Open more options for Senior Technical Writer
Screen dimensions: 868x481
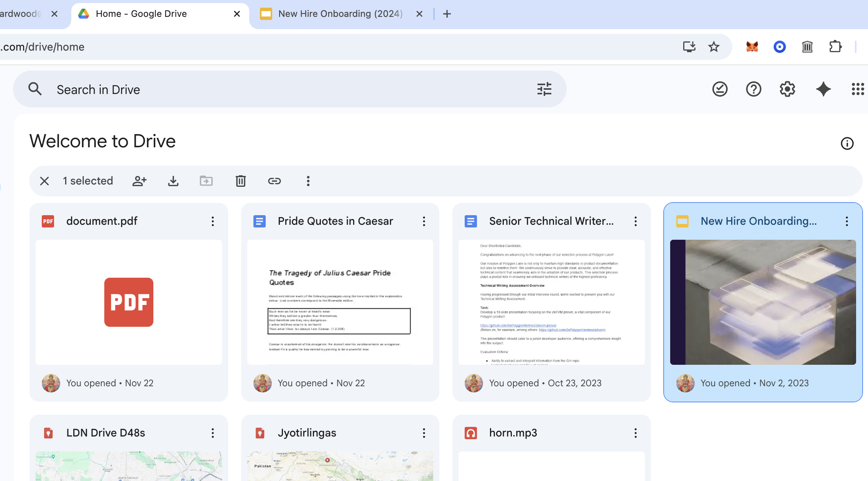click(x=636, y=221)
